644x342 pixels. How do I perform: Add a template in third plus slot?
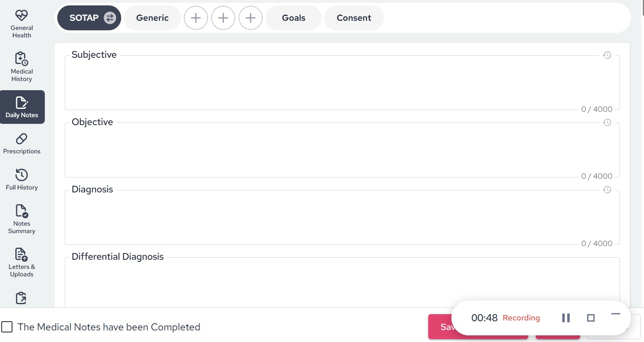tap(251, 18)
